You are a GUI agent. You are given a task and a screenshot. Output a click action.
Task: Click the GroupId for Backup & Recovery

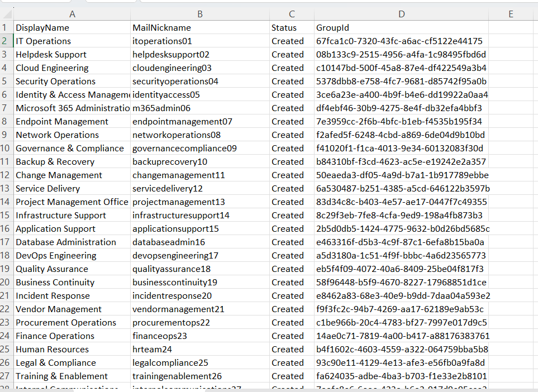[x=401, y=162]
